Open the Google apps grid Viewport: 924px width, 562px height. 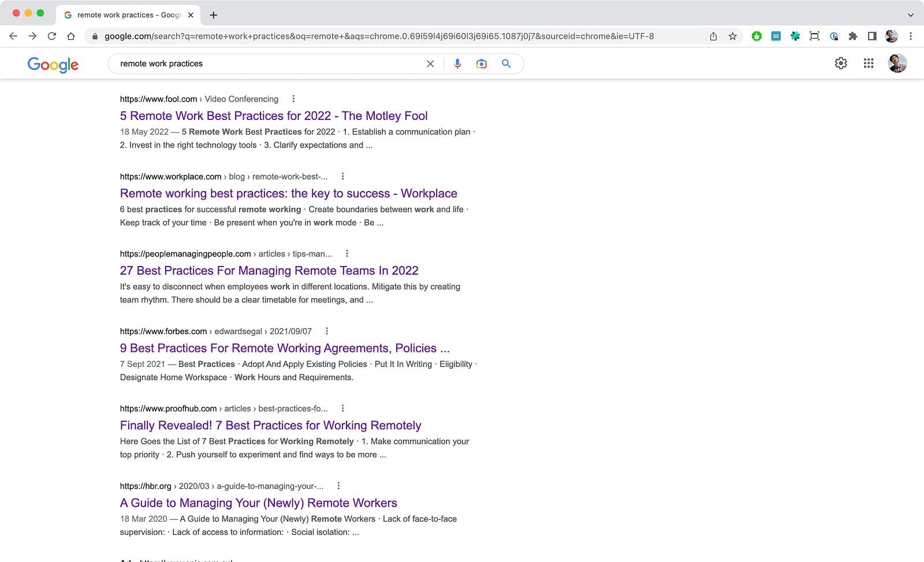[x=869, y=63]
